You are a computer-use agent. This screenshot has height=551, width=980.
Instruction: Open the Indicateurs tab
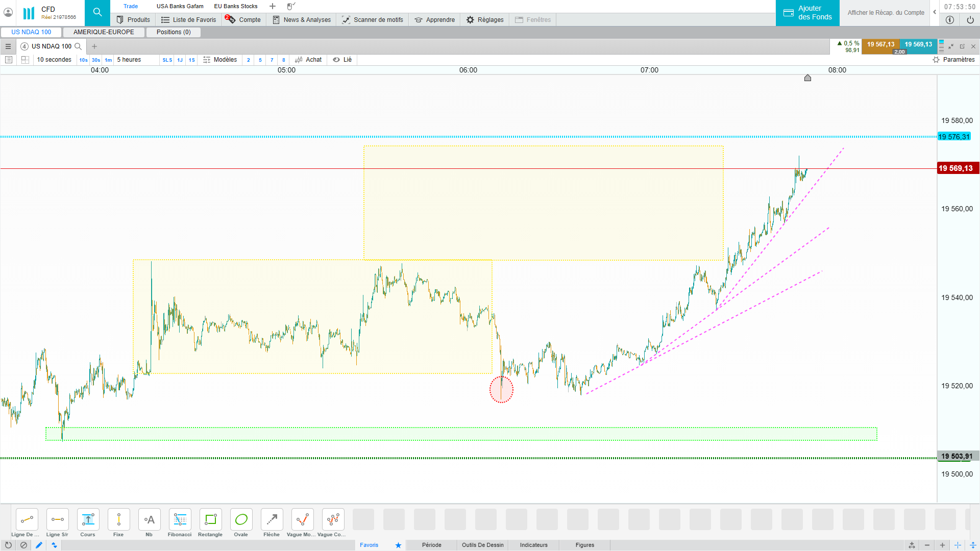[x=533, y=545]
